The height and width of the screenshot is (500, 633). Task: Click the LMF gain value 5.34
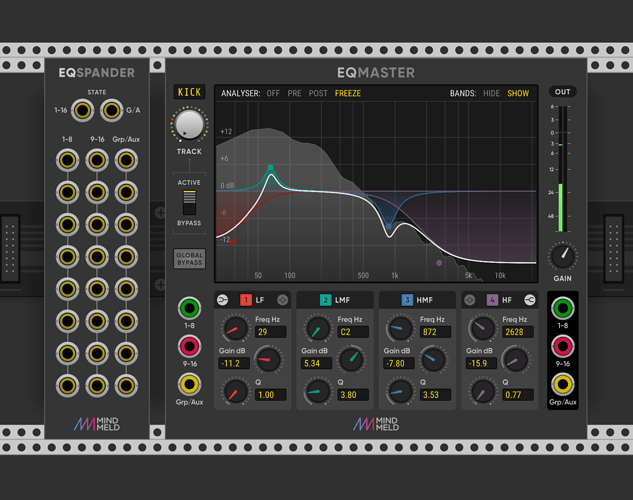point(316,363)
